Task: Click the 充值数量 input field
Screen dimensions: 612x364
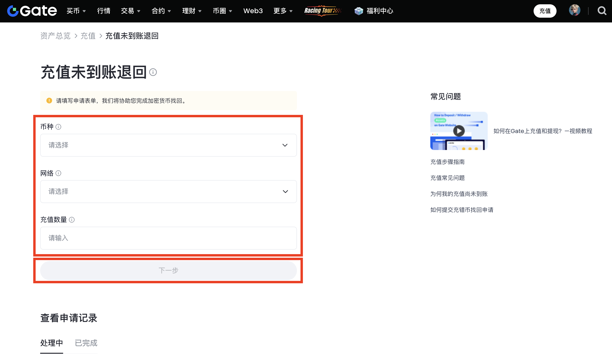Action: 168,238
